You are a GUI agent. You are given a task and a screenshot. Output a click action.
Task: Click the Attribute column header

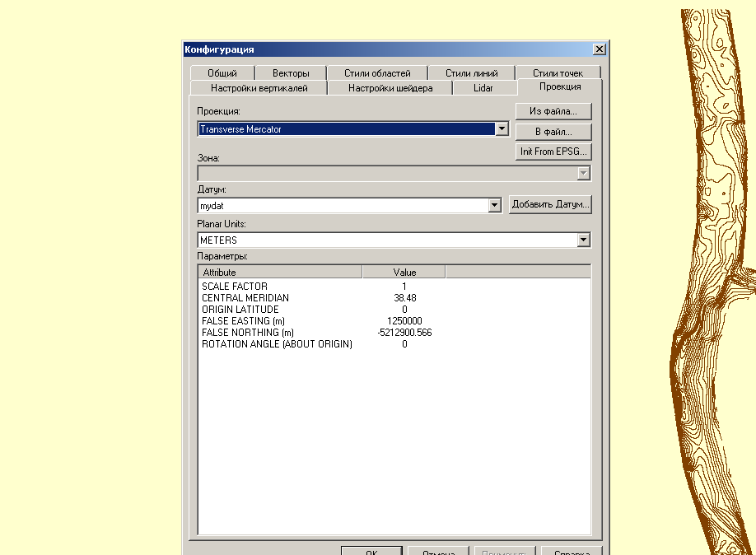coord(280,272)
